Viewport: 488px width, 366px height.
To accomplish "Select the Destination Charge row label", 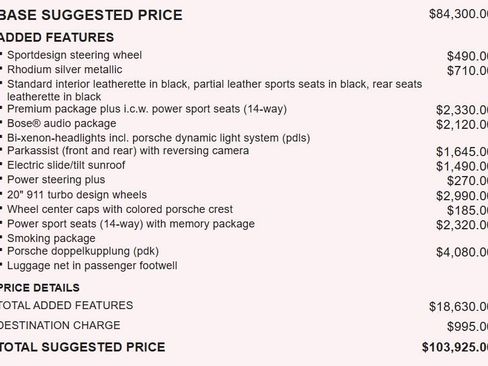I will [60, 325].
